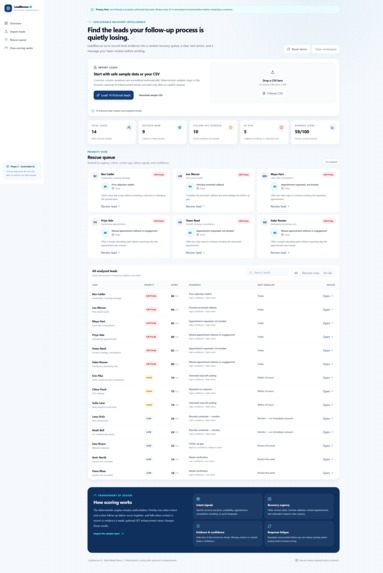The image size is (383, 573).
Task: Click Download sample CSV link
Action: click(151, 95)
